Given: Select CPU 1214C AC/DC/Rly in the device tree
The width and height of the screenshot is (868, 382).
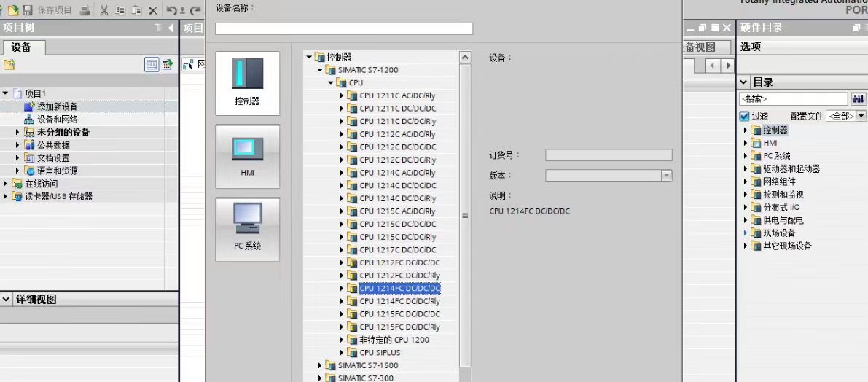Looking at the screenshot, I should [x=397, y=173].
